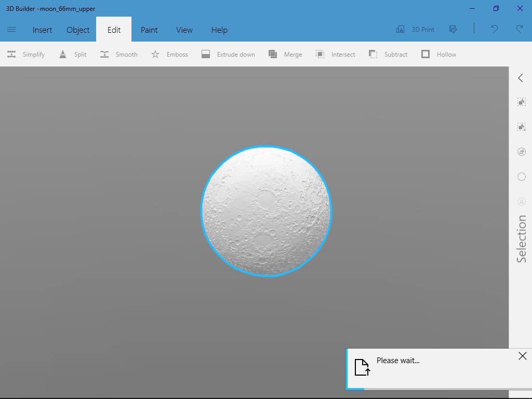Viewport: 532px width, 399px height.
Task: Dismiss the Please wait notification
Action: [x=523, y=356]
